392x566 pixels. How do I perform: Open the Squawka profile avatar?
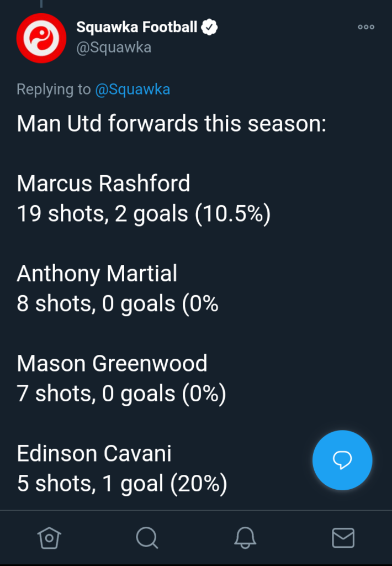tap(41, 38)
